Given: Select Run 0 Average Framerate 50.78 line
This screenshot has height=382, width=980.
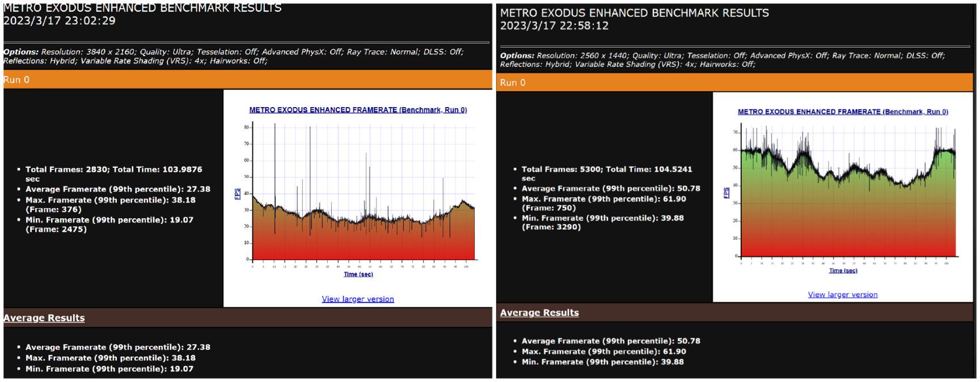Looking at the screenshot, I should [x=611, y=188].
